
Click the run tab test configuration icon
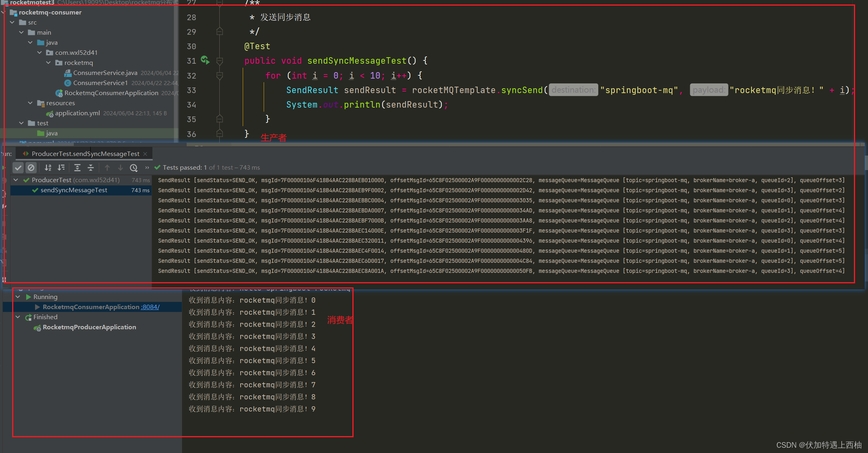(26, 154)
